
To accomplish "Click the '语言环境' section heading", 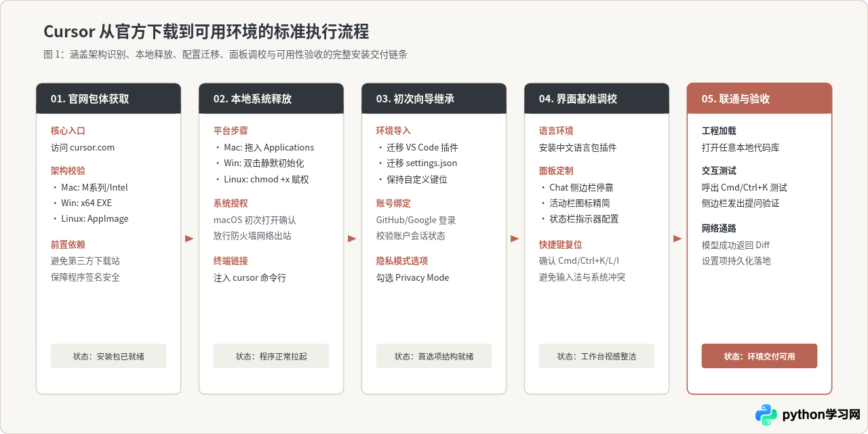I will click(x=556, y=131).
